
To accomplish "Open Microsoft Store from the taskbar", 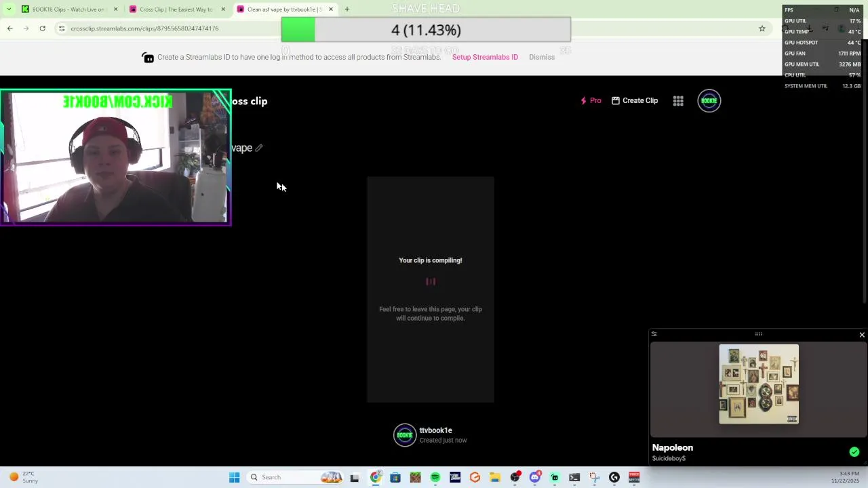I will 395,477.
